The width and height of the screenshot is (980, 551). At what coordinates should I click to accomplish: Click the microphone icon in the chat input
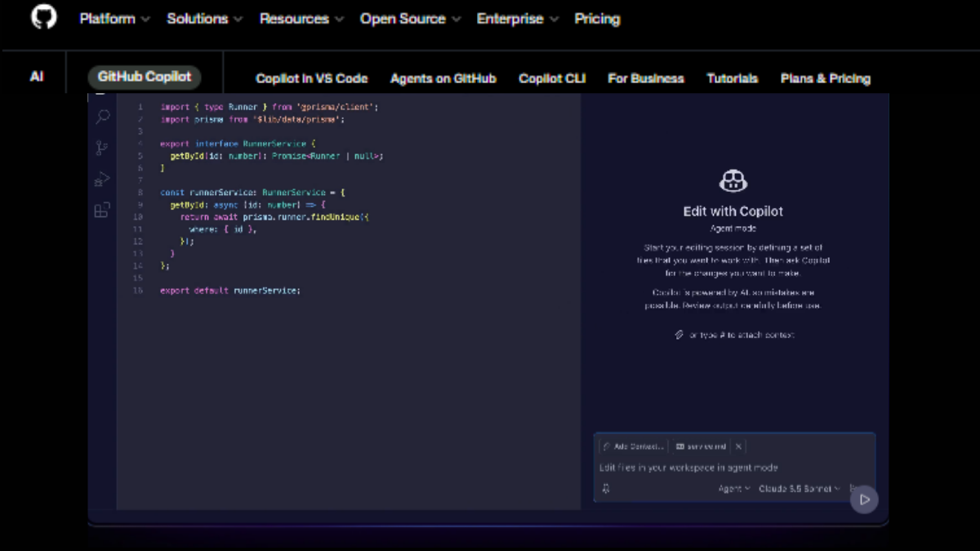[x=604, y=488]
